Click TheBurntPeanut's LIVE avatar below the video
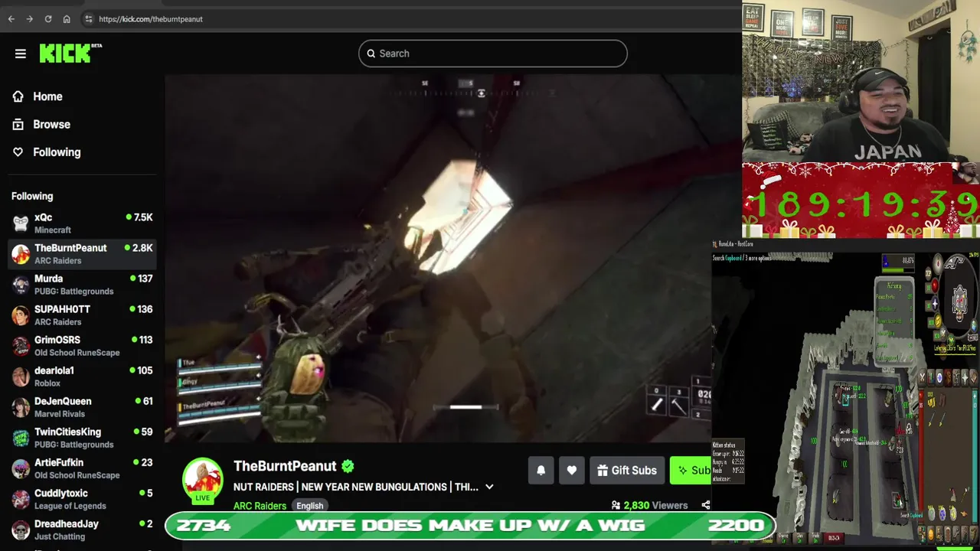This screenshot has width=980, height=551. point(202,480)
